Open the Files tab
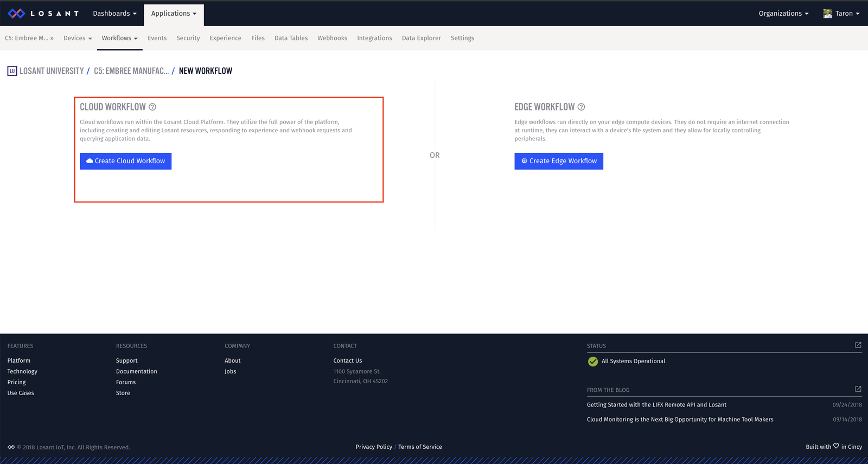868x464 pixels. click(x=258, y=38)
